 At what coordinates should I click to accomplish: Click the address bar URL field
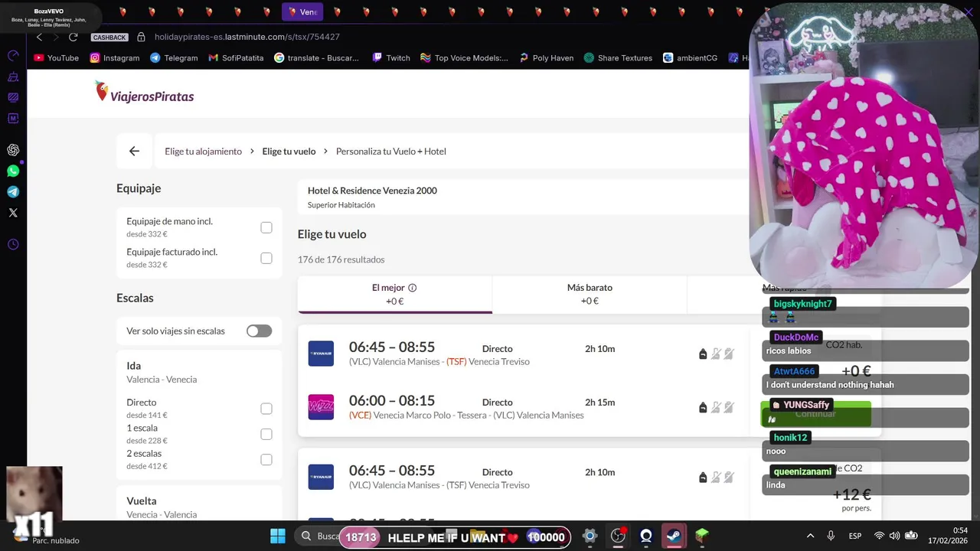[247, 37]
